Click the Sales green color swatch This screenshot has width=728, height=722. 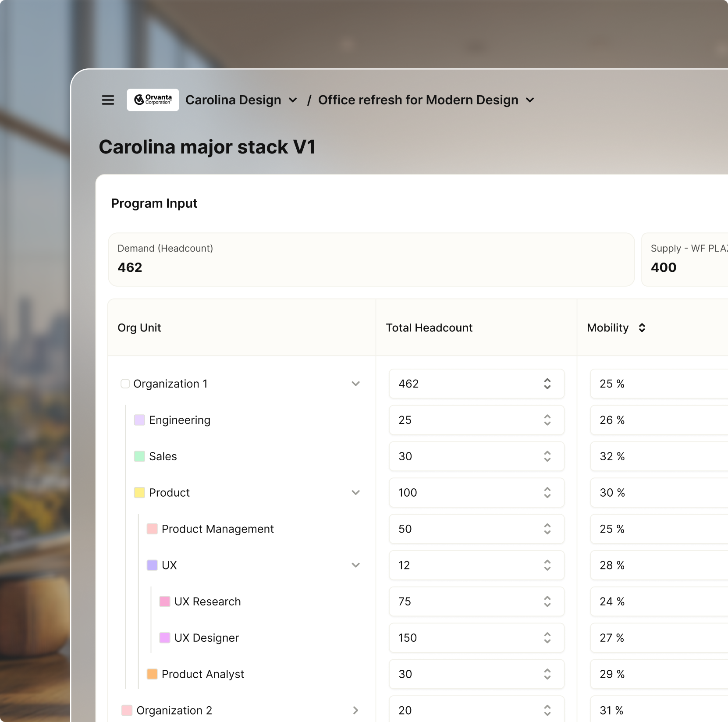point(139,456)
